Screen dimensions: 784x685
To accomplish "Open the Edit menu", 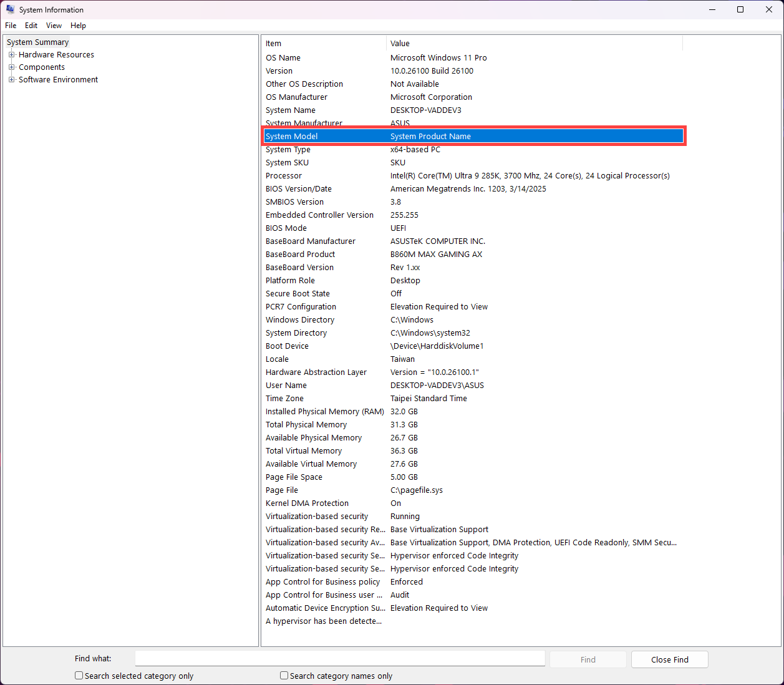I will coord(31,26).
